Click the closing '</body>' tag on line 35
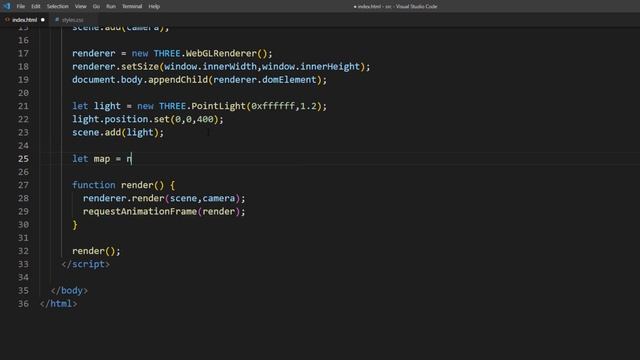This screenshot has width=640, height=360. [69, 291]
